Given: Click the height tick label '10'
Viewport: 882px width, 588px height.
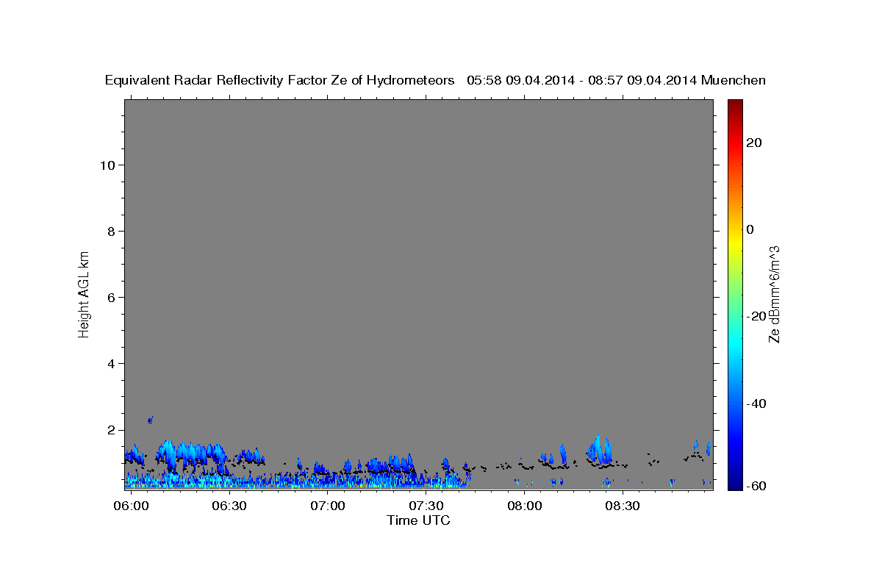Looking at the screenshot, I should point(110,165).
